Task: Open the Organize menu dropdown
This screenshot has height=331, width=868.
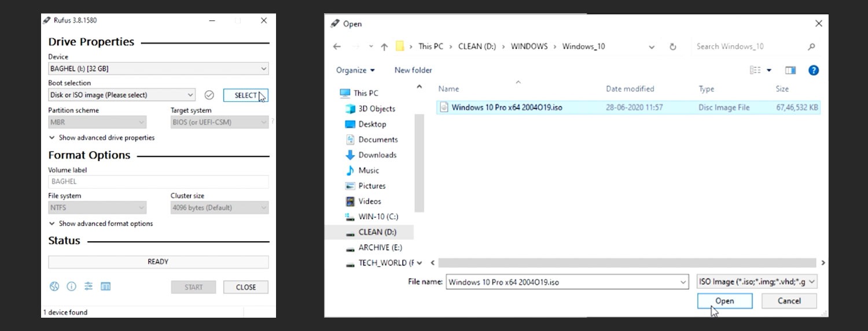Action: point(355,70)
